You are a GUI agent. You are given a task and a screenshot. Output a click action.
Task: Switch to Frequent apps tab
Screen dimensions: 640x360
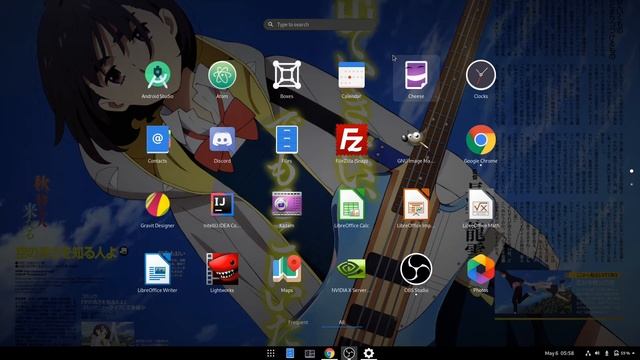pos(298,322)
